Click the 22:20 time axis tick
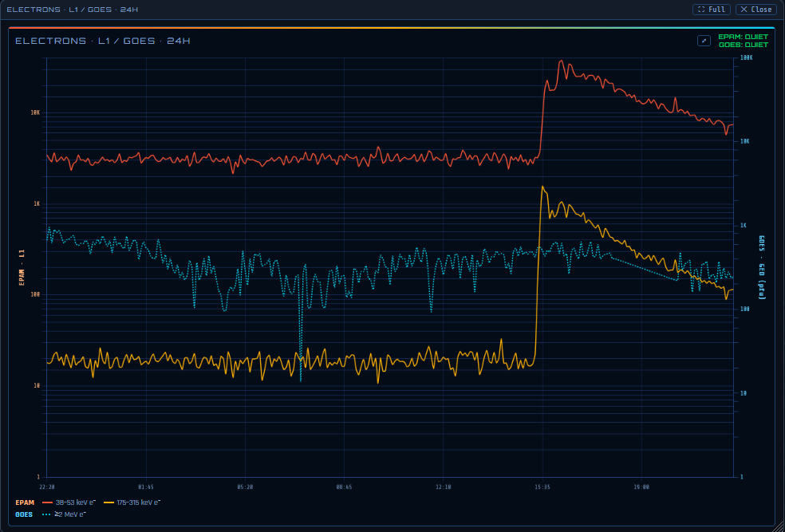Image resolution: width=785 pixels, height=532 pixels. pyautogui.click(x=46, y=487)
